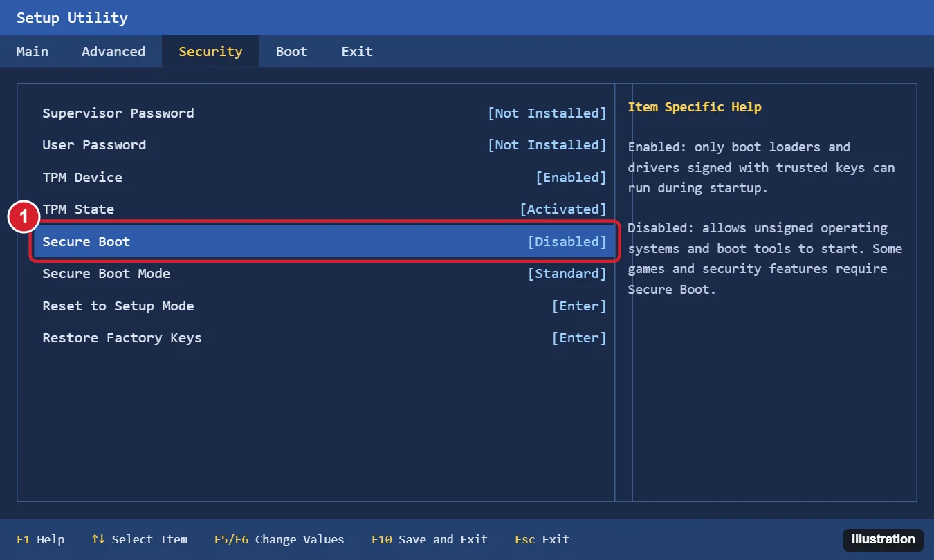
Task: Switch to the Advanced tab
Action: point(113,52)
